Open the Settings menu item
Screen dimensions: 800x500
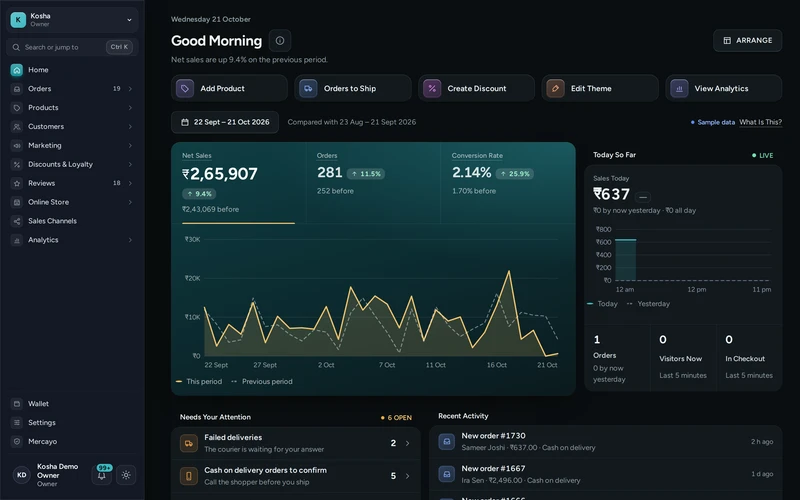[x=72, y=422]
